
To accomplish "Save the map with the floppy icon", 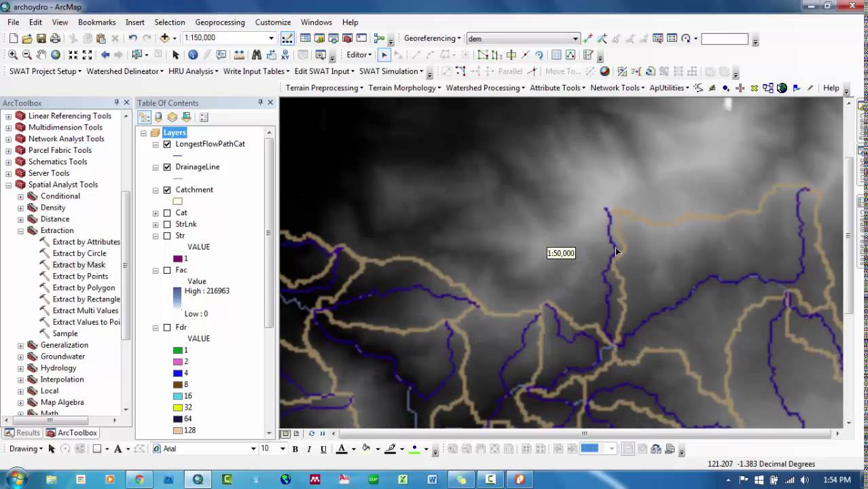I will (x=41, y=39).
